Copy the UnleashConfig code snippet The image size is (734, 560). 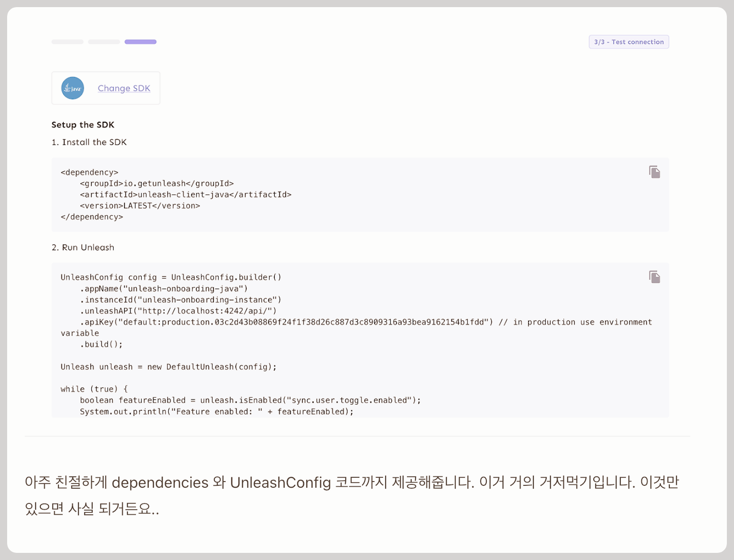(655, 277)
